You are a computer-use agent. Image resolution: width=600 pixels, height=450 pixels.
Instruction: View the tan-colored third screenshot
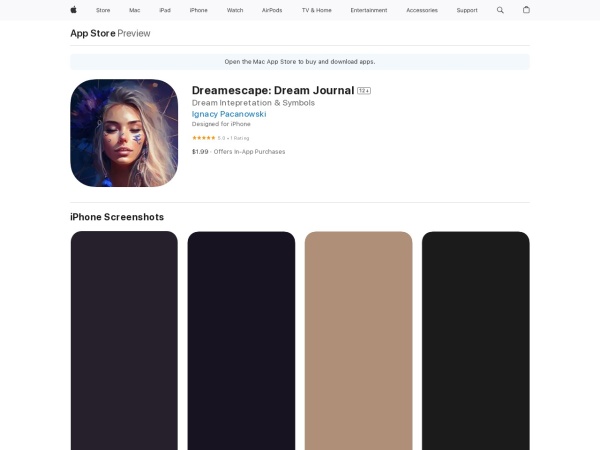pyautogui.click(x=358, y=340)
